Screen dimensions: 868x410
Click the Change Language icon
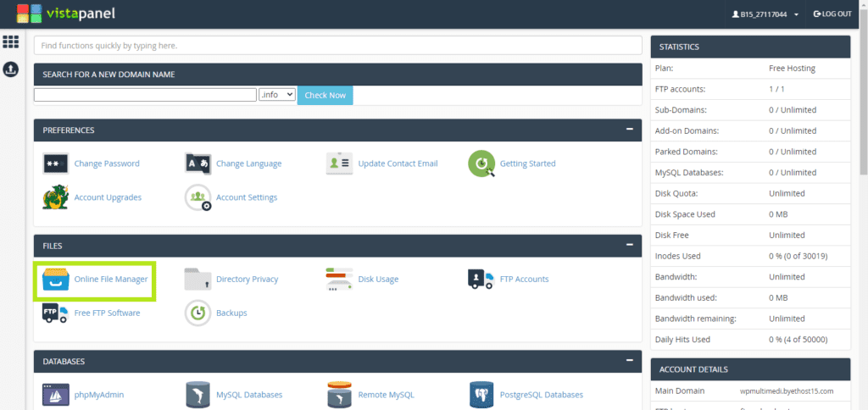(198, 163)
